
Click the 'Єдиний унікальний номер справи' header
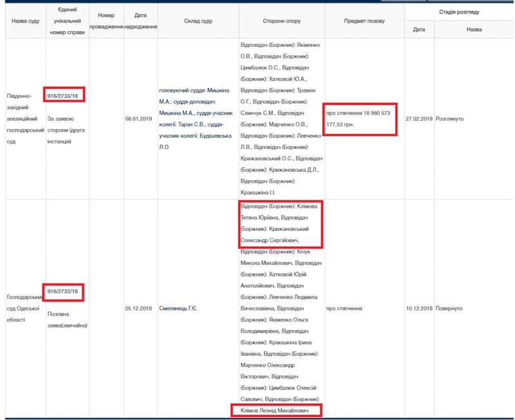coord(67,21)
